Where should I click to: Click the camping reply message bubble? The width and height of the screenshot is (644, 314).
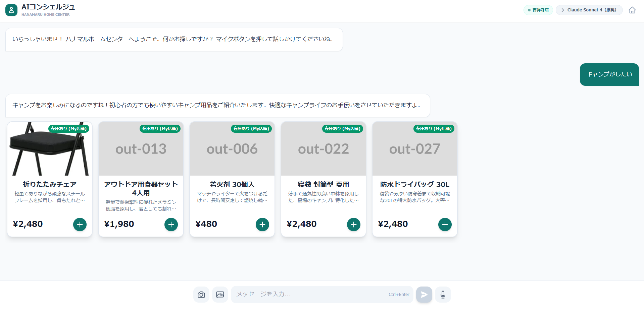point(218,106)
